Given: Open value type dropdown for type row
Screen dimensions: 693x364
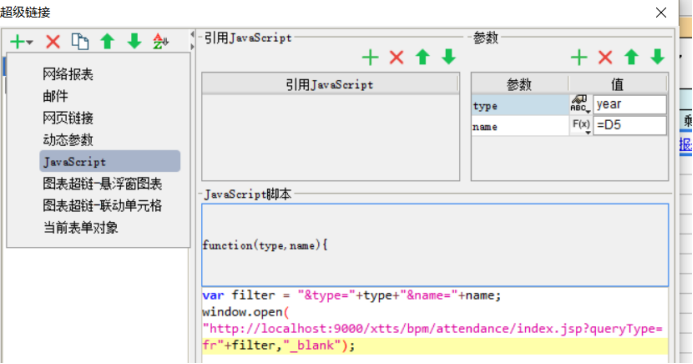Looking at the screenshot, I should (581, 105).
